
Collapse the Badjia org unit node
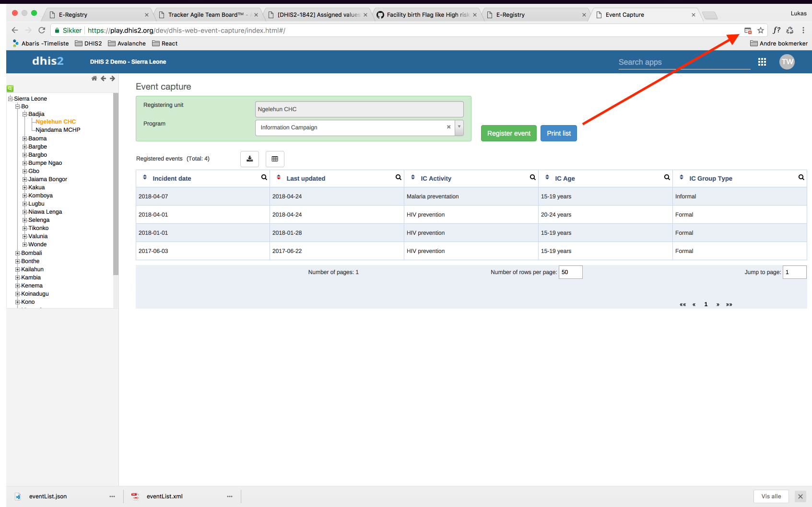click(x=25, y=114)
